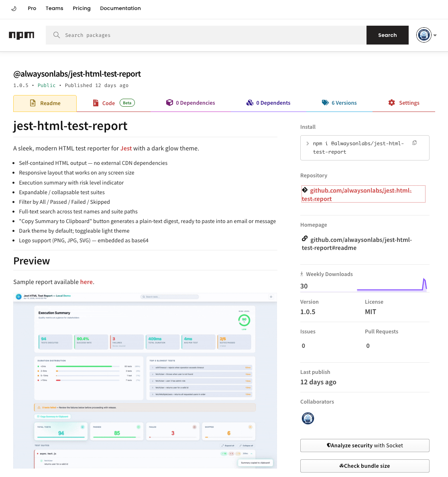Click the weekly downloads sparkline chart

pyautogui.click(x=392, y=284)
